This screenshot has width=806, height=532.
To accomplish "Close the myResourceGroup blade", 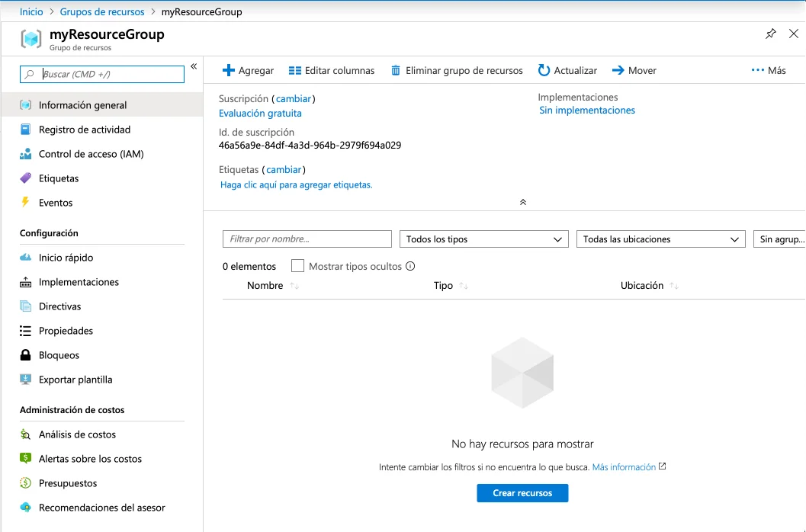I will (794, 34).
